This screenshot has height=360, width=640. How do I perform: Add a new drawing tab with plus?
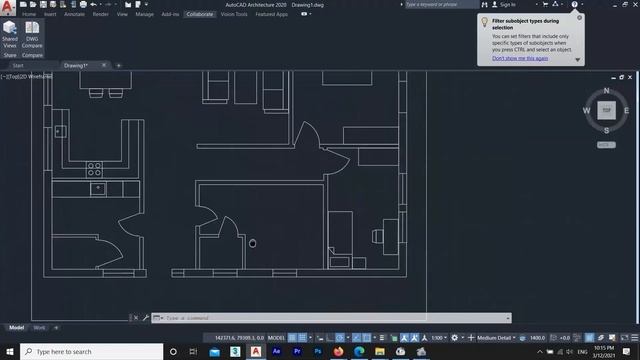119,65
